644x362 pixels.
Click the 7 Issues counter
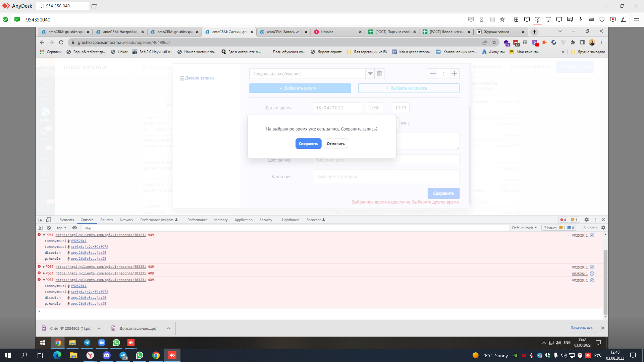tap(559, 228)
